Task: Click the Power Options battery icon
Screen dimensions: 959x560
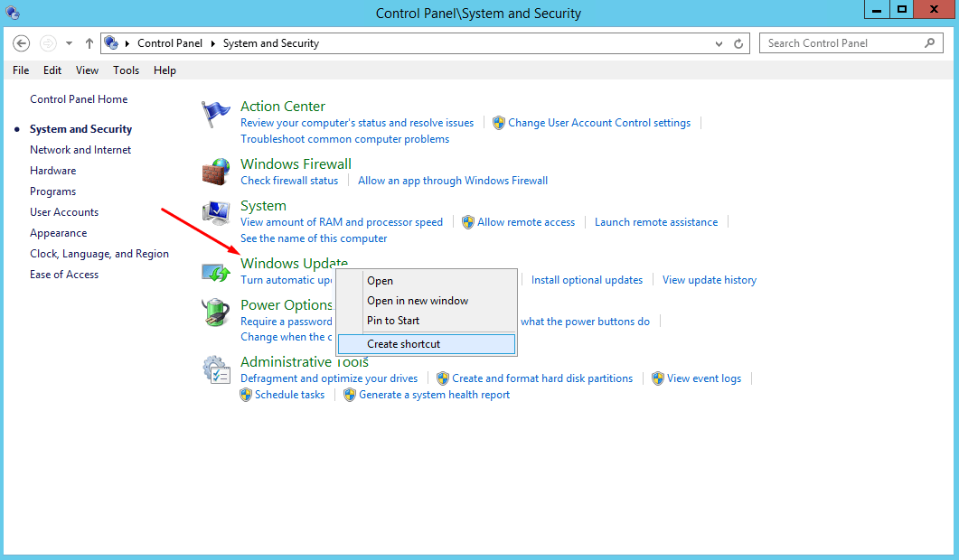Action: 215,313
